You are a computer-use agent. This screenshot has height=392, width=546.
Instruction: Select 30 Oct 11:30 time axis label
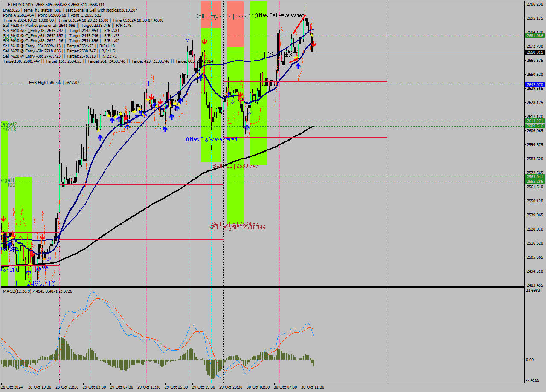click(313, 387)
